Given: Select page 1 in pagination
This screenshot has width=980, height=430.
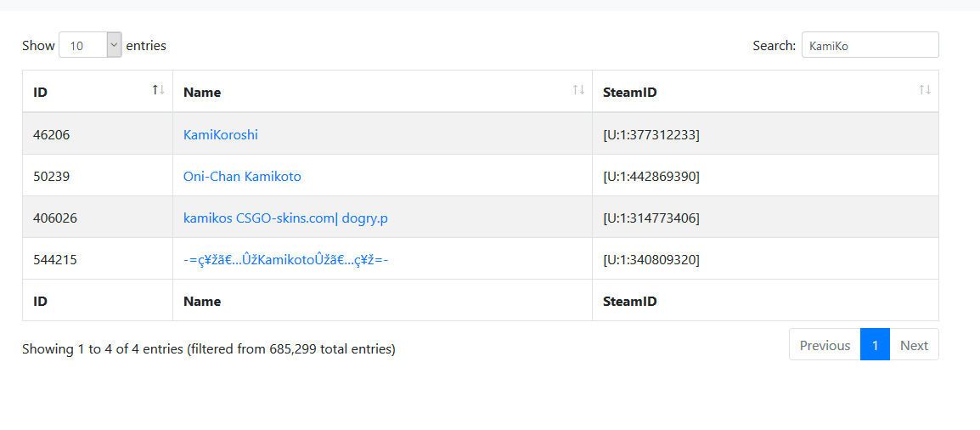Looking at the screenshot, I should [x=875, y=345].
